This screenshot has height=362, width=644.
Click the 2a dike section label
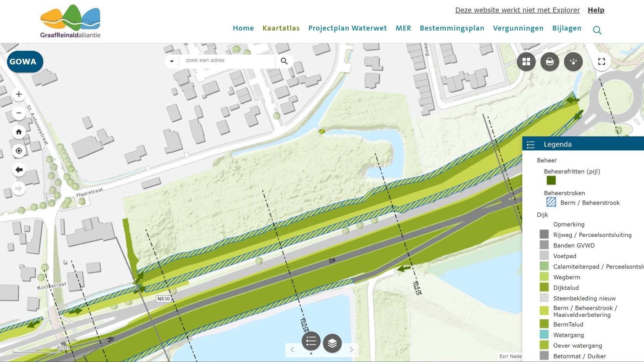[332, 260]
